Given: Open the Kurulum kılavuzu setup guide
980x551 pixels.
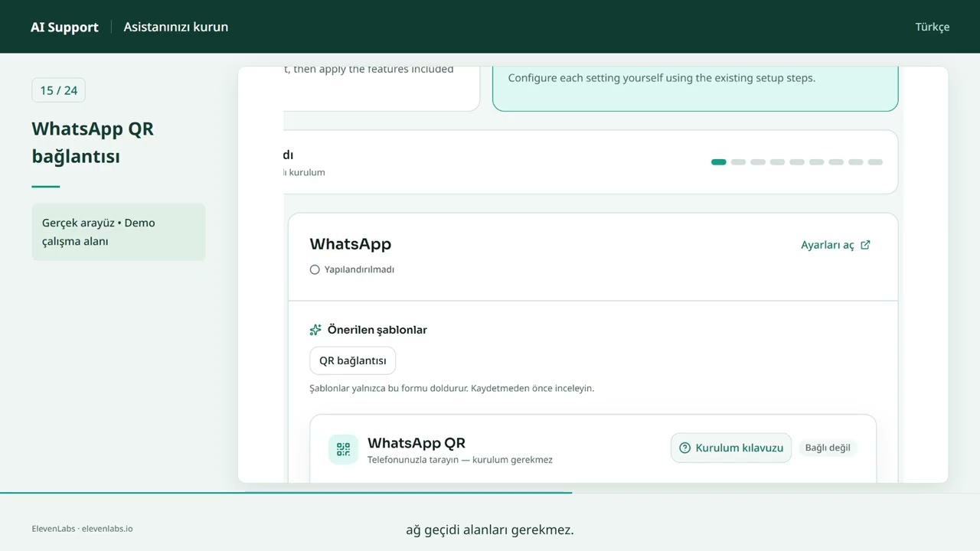Looking at the screenshot, I should (x=731, y=448).
